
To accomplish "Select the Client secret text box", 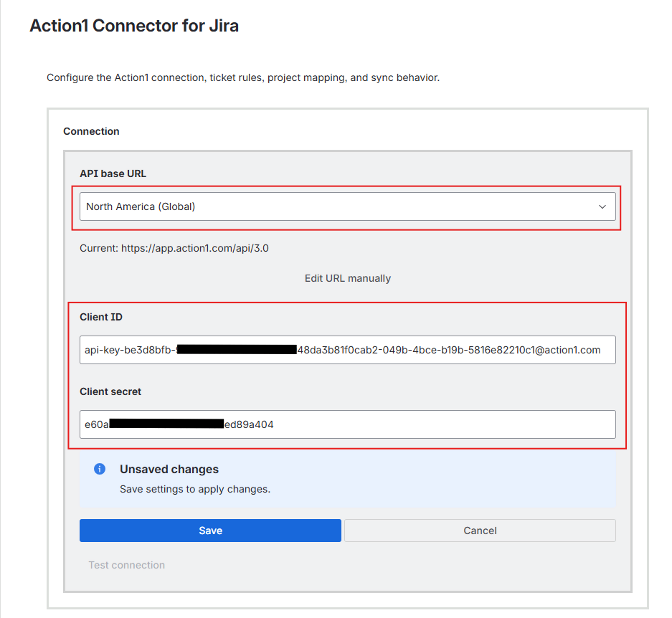I will click(x=347, y=424).
